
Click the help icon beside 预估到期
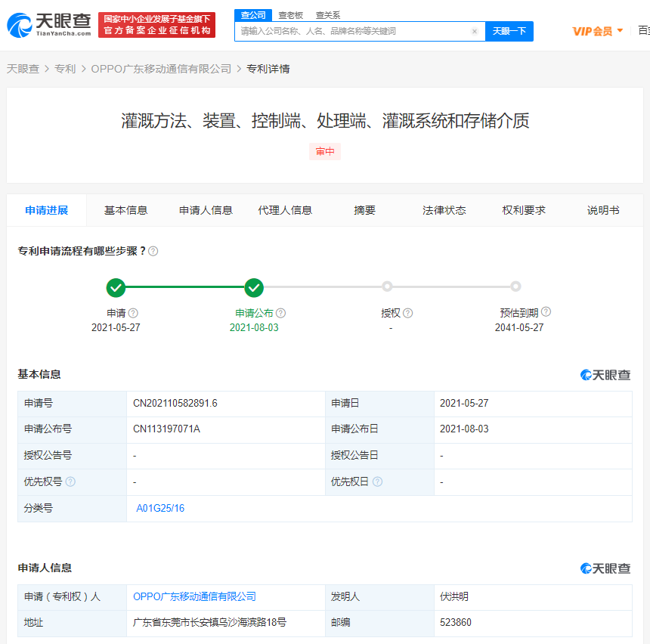(546, 311)
